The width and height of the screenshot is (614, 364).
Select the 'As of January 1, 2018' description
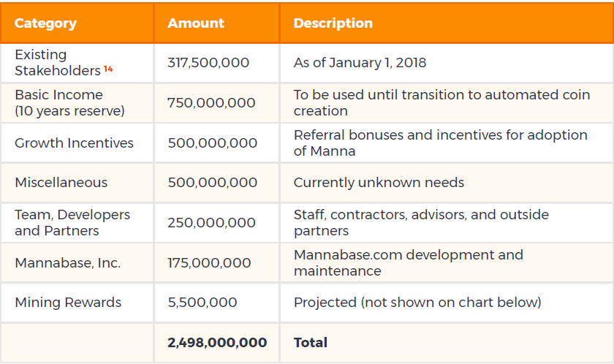360,63
